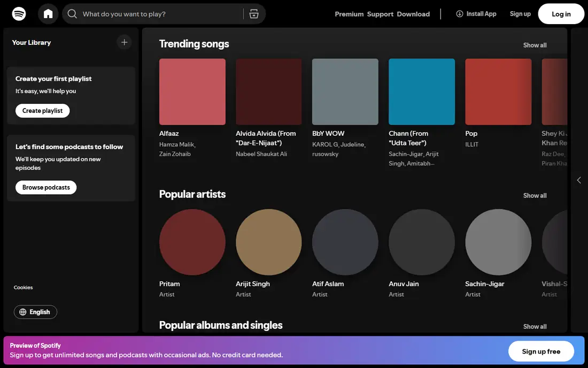The width and height of the screenshot is (588, 368).
Task: Click artist name 'rusowsky'
Action: (x=325, y=154)
